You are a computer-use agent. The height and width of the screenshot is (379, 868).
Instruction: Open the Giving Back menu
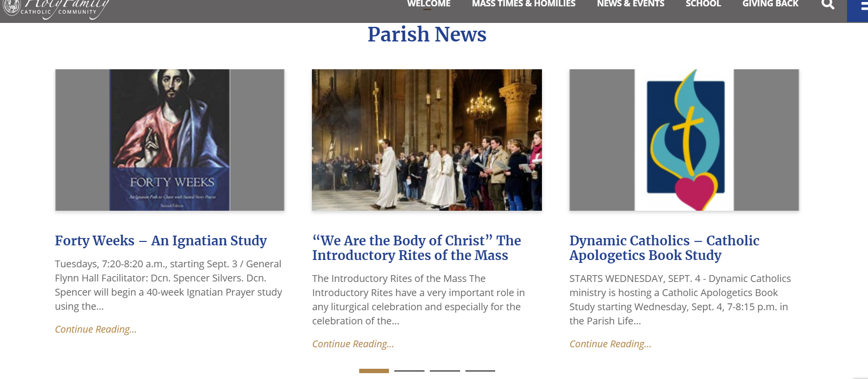click(x=770, y=4)
